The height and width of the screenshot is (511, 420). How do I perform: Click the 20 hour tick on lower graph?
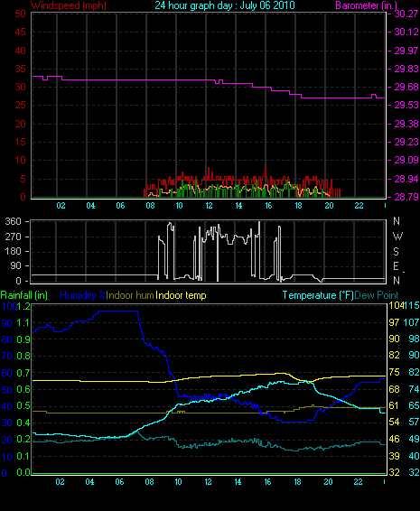328,482
